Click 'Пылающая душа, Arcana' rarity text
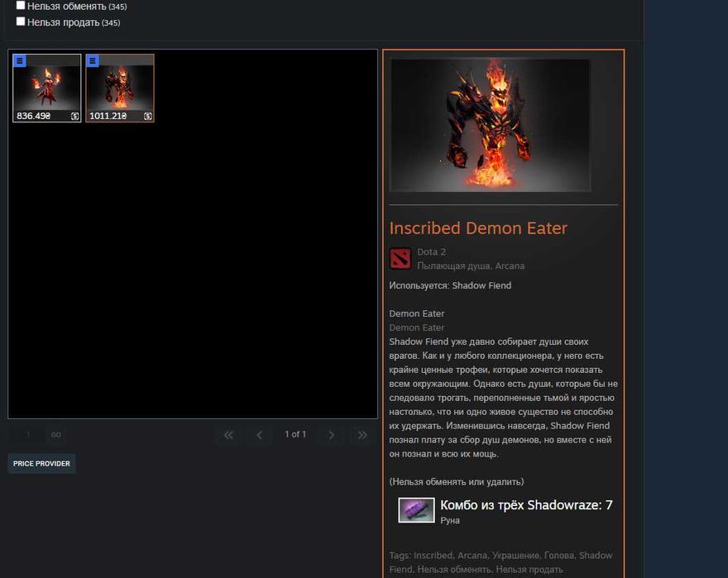728x578 pixels. 471,266
